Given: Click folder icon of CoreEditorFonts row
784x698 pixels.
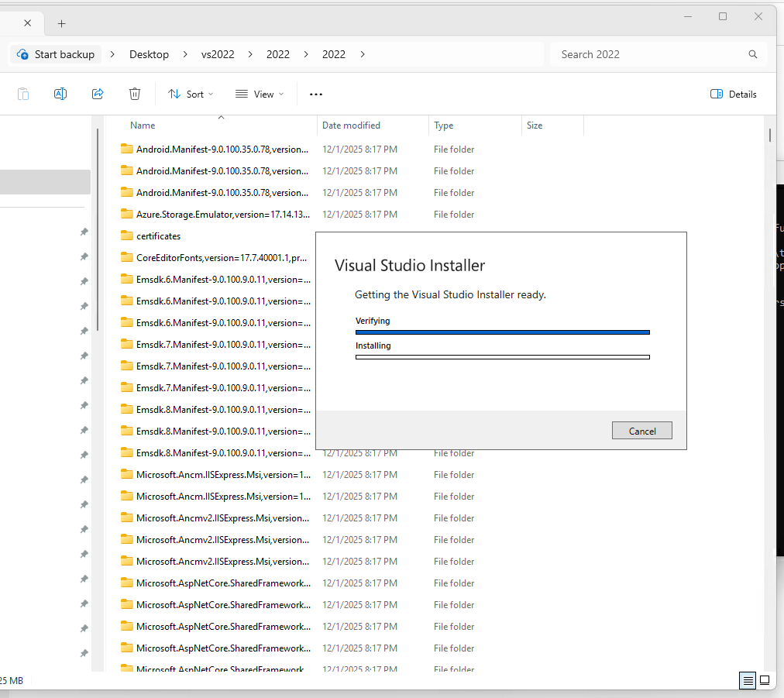Looking at the screenshot, I should 127,257.
